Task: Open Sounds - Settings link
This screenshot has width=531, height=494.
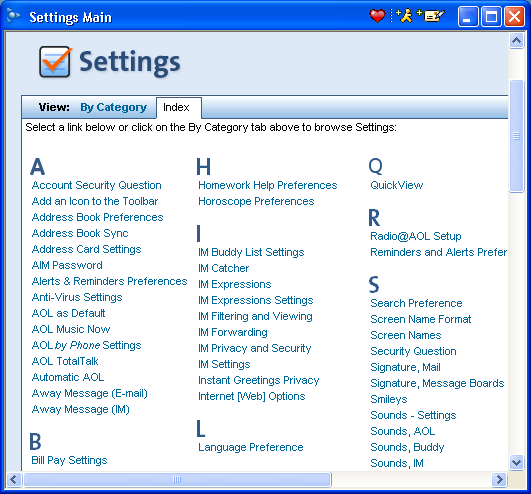Action: tap(413, 415)
